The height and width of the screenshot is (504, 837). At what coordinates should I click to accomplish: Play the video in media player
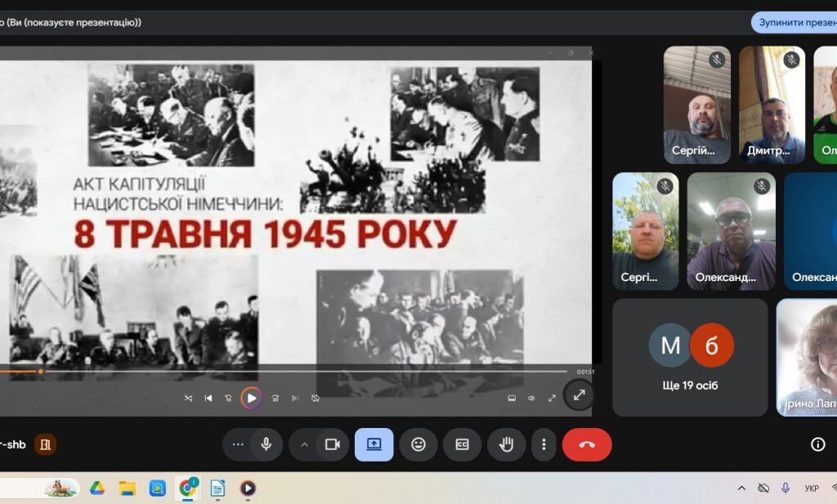tap(252, 398)
